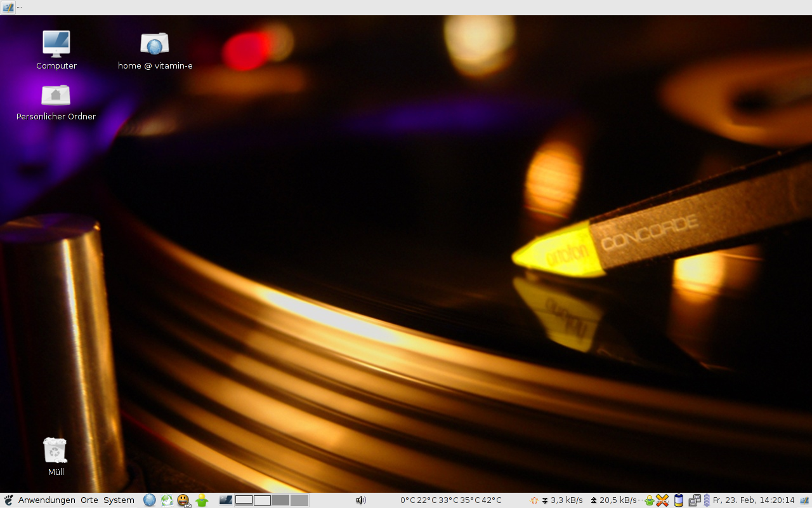This screenshot has width=812, height=508.
Task: Click the show desktop button
Action: 226,500
